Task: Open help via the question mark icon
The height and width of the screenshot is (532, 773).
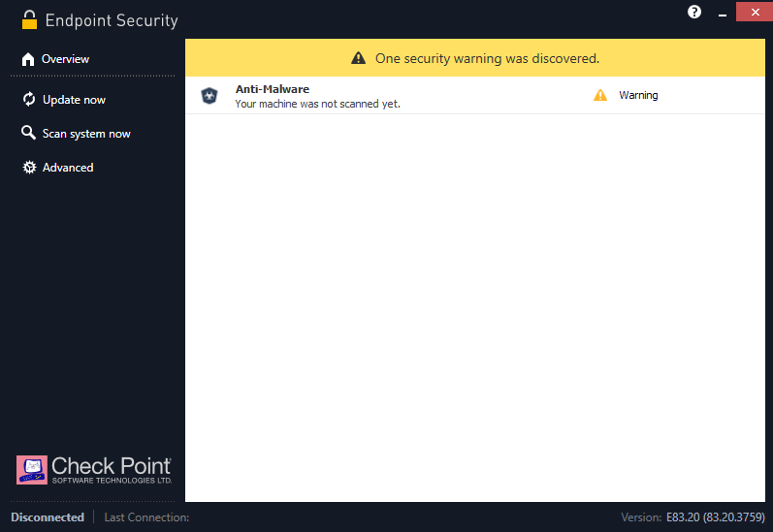Action: [x=694, y=12]
